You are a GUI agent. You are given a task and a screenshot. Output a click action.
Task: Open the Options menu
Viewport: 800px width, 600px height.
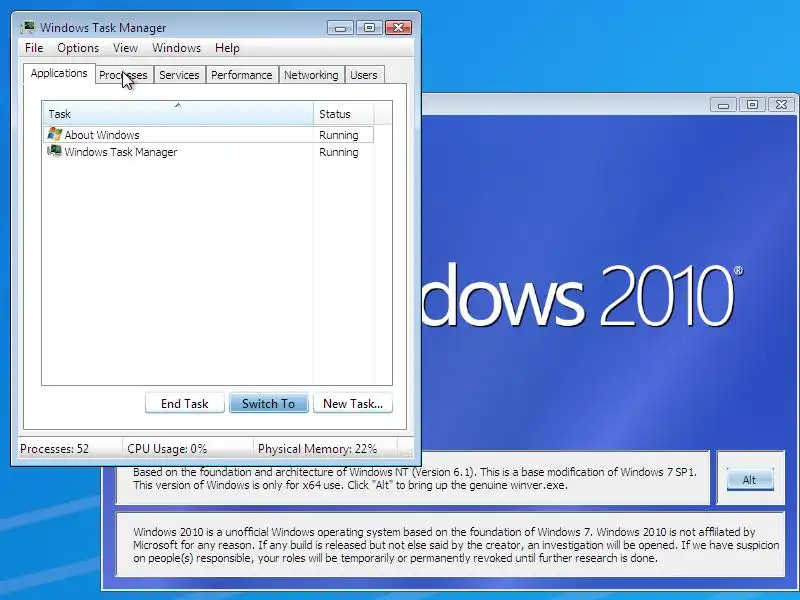tap(78, 48)
